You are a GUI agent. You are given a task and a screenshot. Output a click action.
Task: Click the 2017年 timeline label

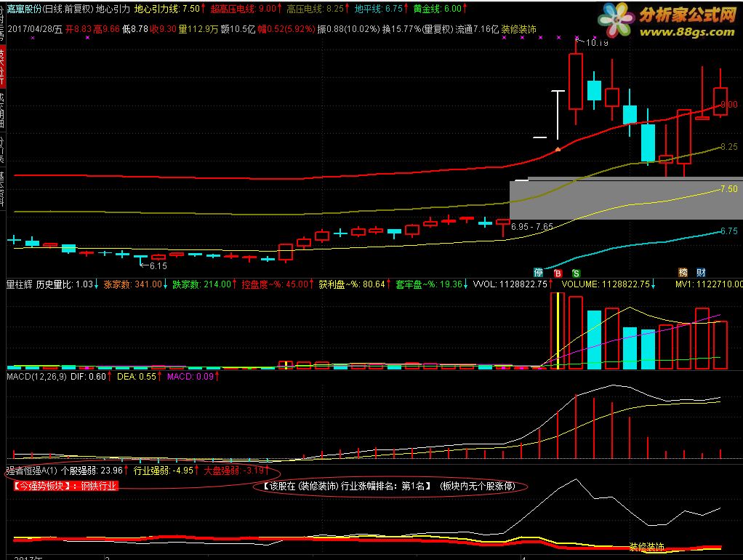[28, 558]
